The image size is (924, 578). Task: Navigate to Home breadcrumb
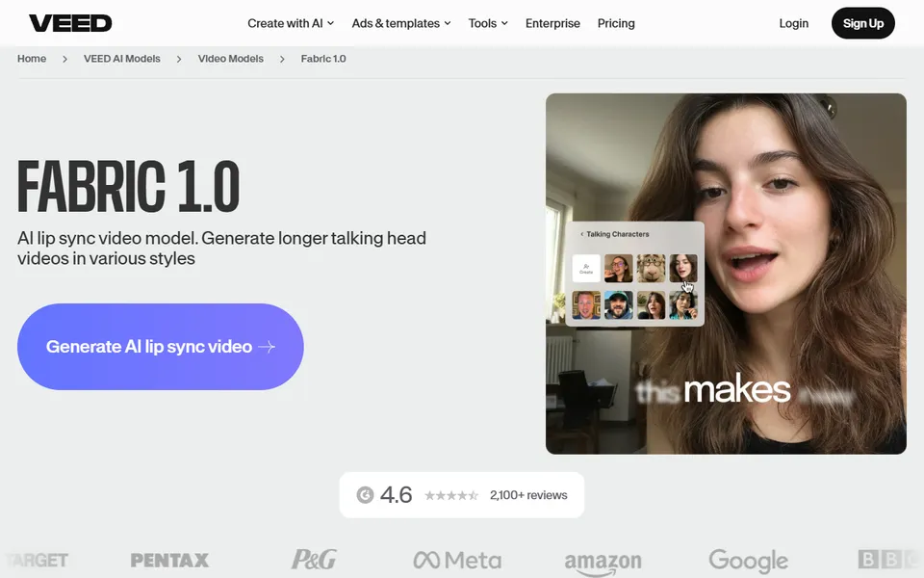click(x=32, y=59)
